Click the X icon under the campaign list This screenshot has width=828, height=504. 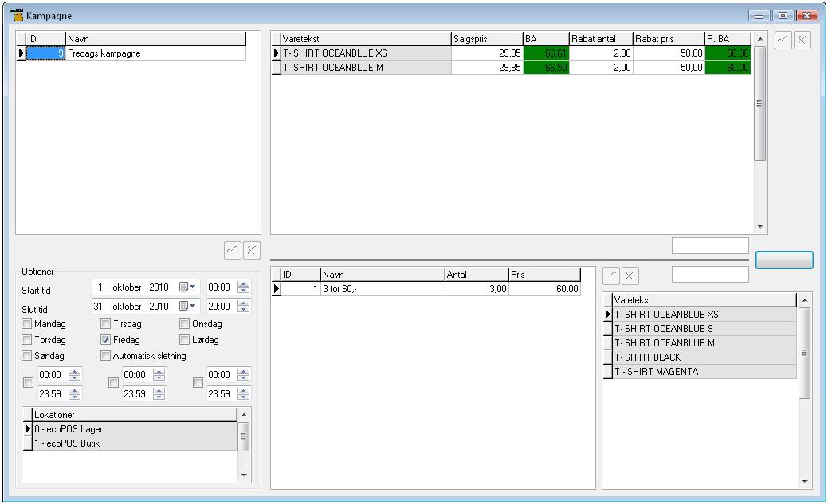point(251,250)
